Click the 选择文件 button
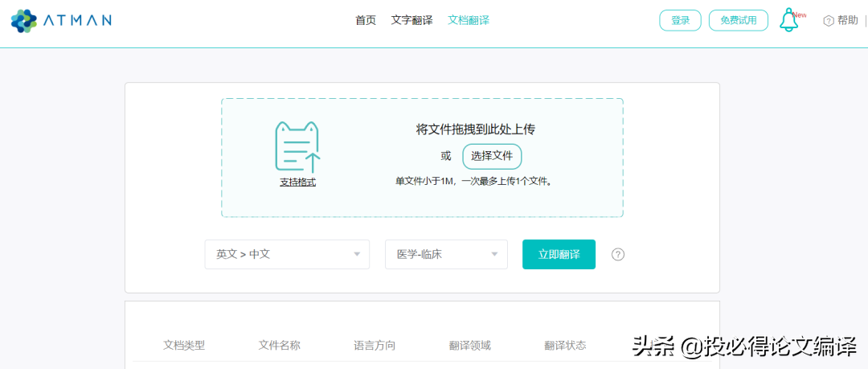This screenshot has height=369, width=868. pyautogui.click(x=492, y=156)
